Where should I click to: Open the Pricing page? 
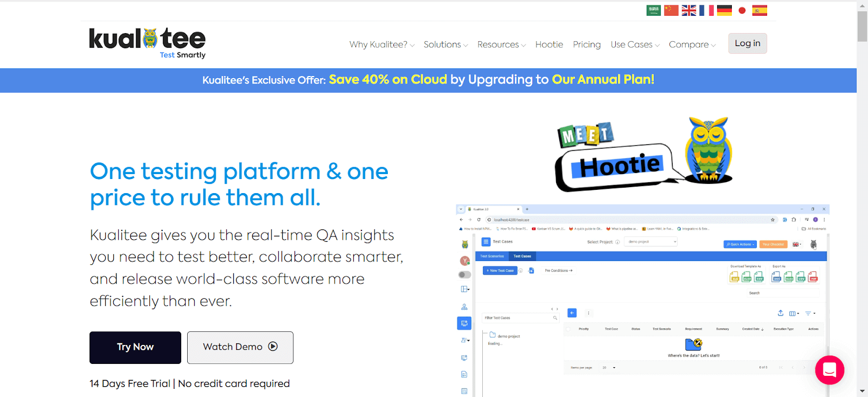(587, 44)
